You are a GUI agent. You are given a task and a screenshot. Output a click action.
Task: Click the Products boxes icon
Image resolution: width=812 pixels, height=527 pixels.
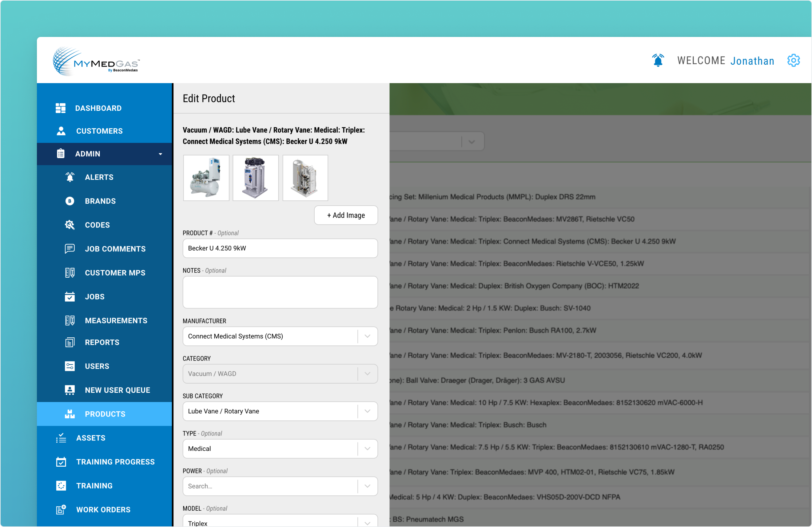click(70, 414)
